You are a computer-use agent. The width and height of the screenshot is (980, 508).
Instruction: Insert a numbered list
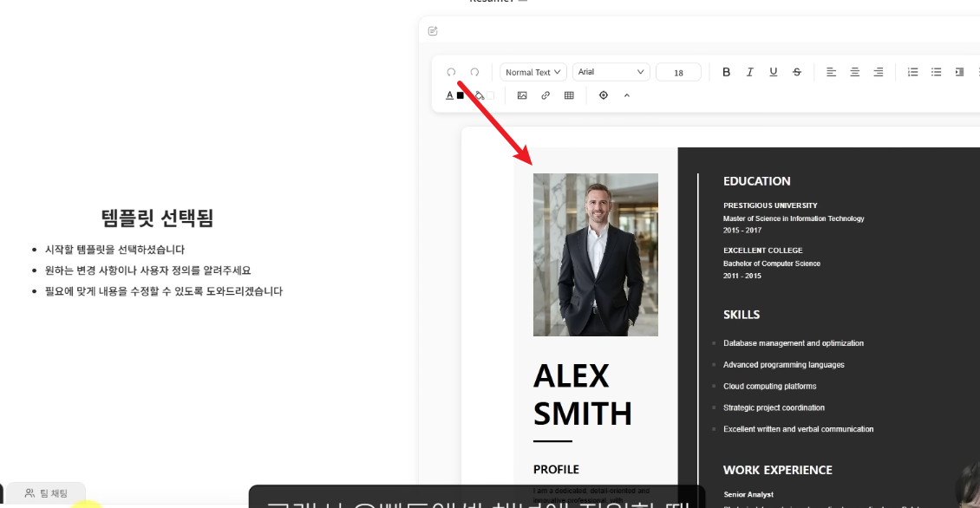pos(912,73)
